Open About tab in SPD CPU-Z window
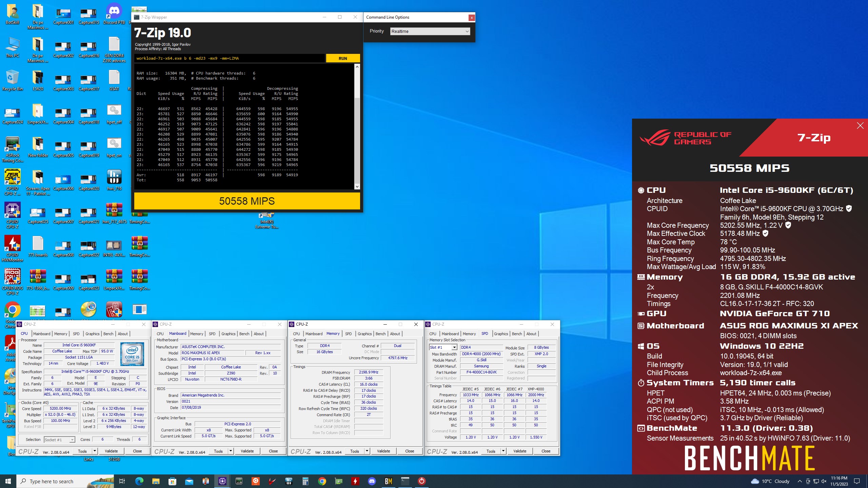 tap(531, 334)
